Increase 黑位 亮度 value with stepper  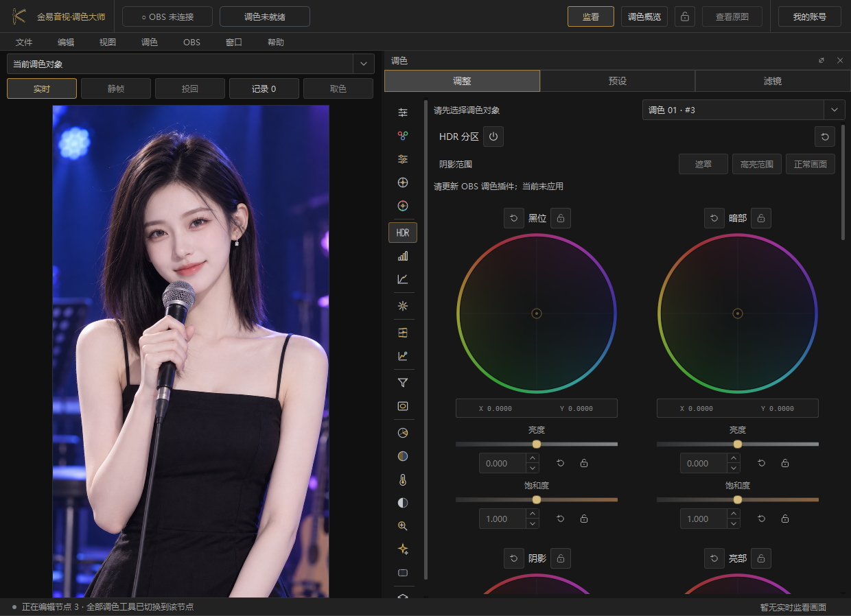coord(533,459)
